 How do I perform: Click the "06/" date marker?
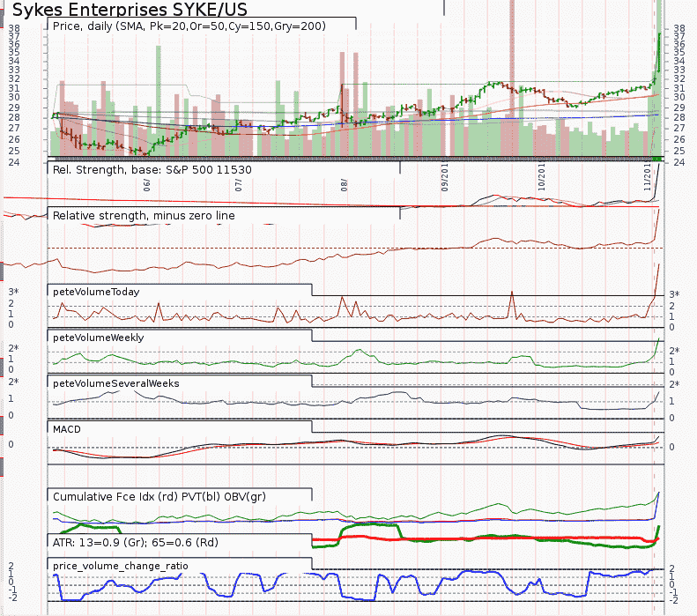click(x=146, y=185)
